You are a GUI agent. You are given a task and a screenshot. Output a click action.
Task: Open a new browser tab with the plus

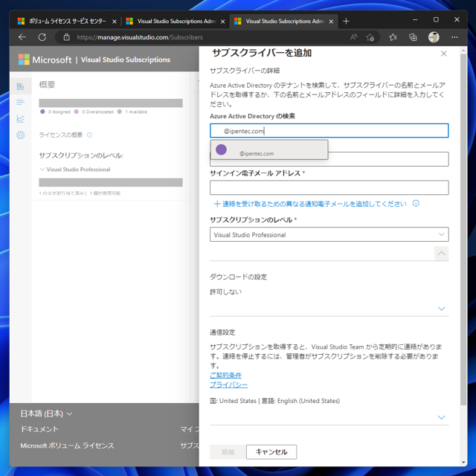pyautogui.click(x=346, y=22)
